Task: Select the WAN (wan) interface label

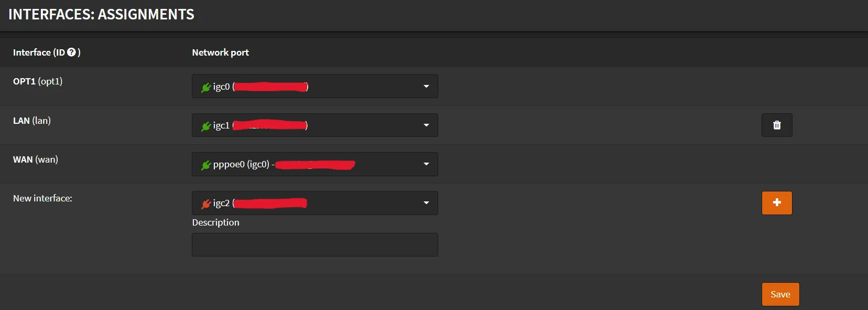Action: tap(36, 159)
